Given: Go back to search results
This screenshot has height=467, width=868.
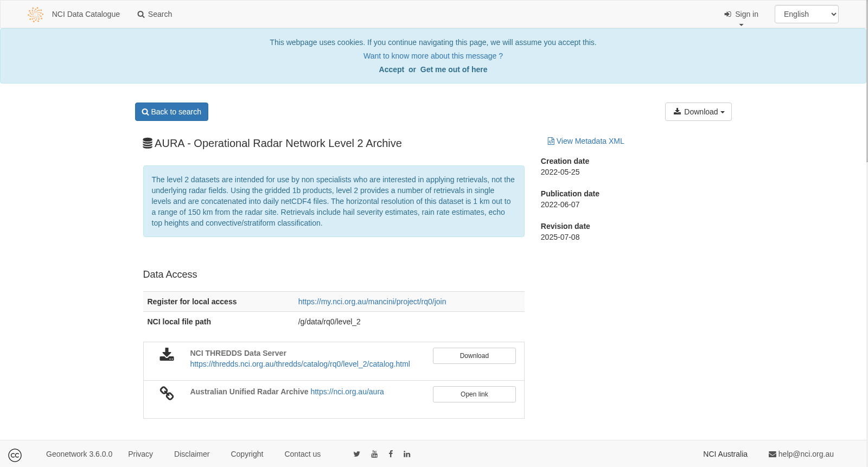Looking at the screenshot, I should 171,112.
